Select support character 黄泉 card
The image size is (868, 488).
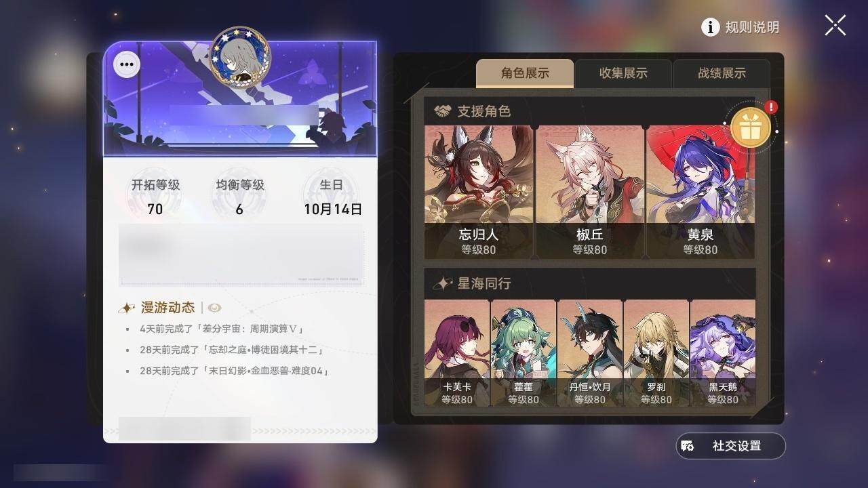tap(701, 192)
